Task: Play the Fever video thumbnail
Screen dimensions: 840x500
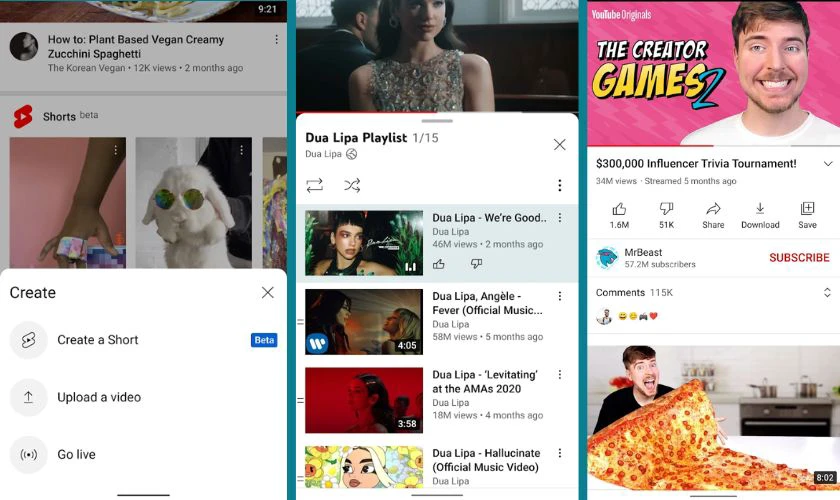Action: pyautogui.click(x=364, y=322)
